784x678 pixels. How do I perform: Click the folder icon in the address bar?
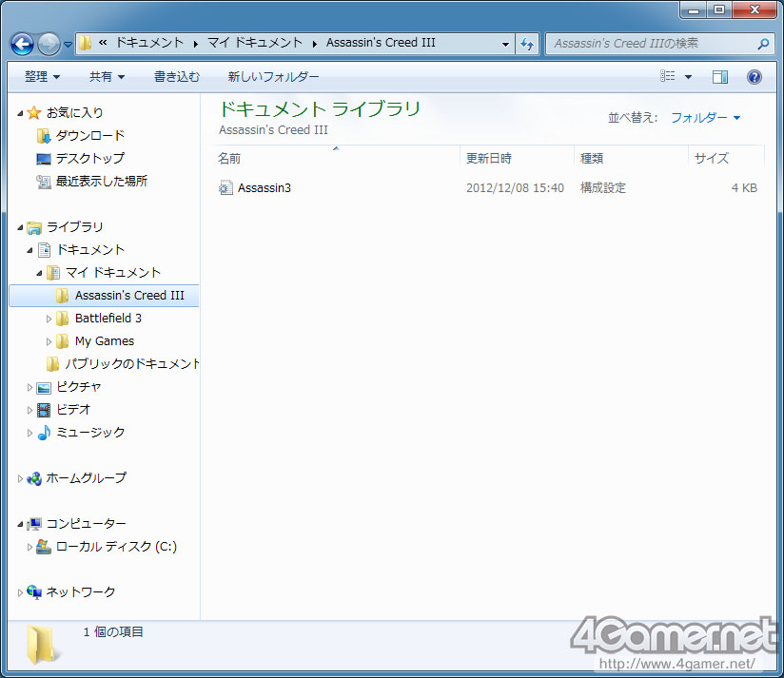[x=85, y=43]
